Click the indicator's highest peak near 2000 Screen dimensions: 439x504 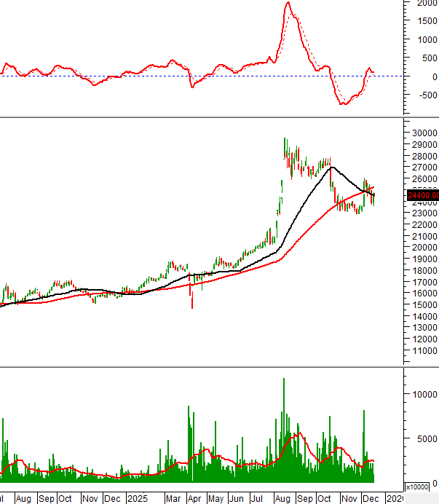coord(288,3)
